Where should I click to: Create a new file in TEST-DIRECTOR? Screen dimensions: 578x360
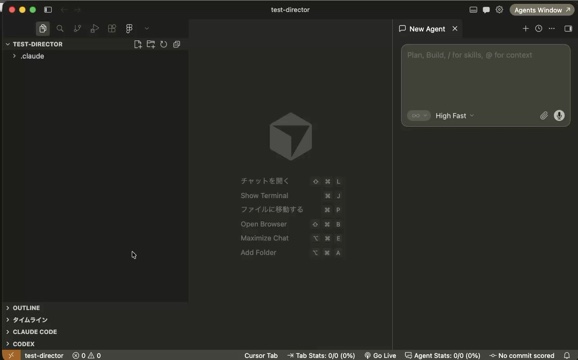(137, 44)
